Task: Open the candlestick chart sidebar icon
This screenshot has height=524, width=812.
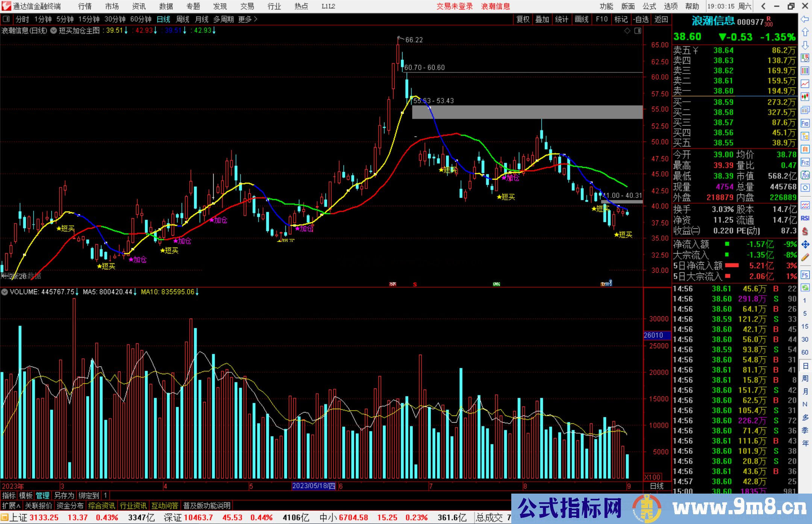Action: (x=805, y=97)
